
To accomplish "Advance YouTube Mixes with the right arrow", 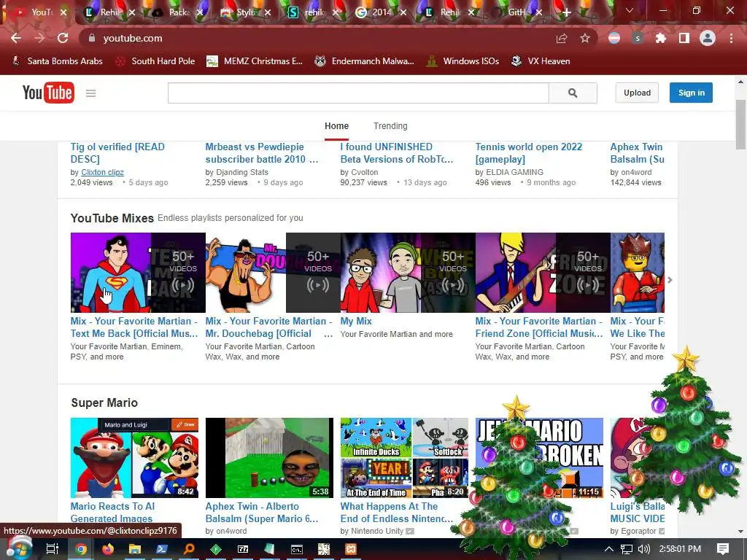I will pos(670,280).
